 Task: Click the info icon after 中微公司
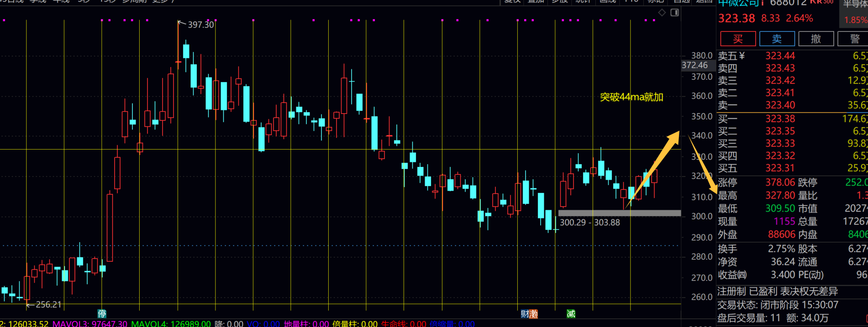click(762, 3)
